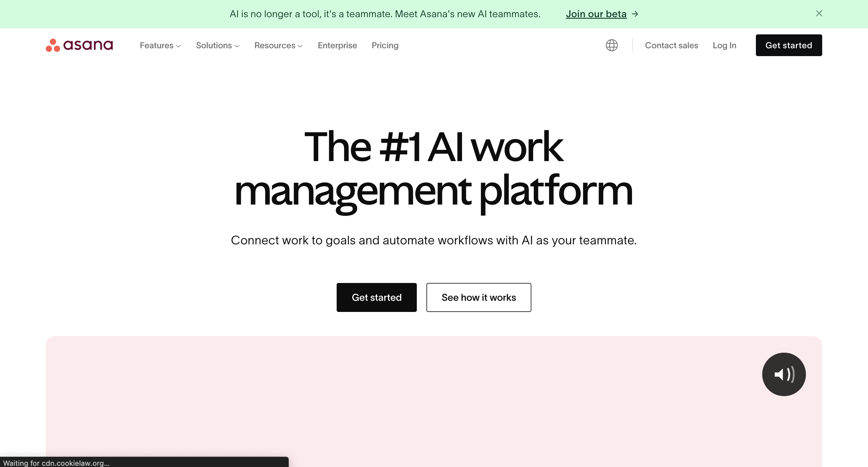868x467 pixels.
Task: Click the Log In link
Action: point(724,45)
